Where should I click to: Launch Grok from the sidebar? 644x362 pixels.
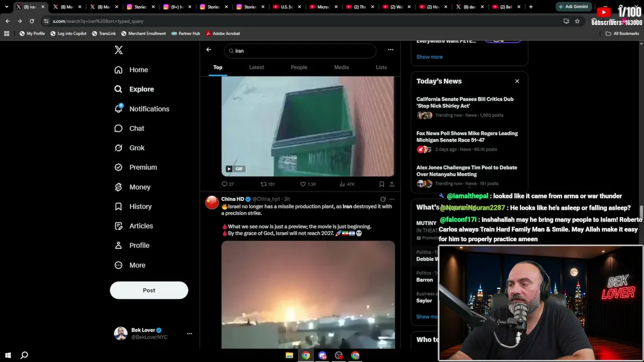pyautogui.click(x=129, y=148)
